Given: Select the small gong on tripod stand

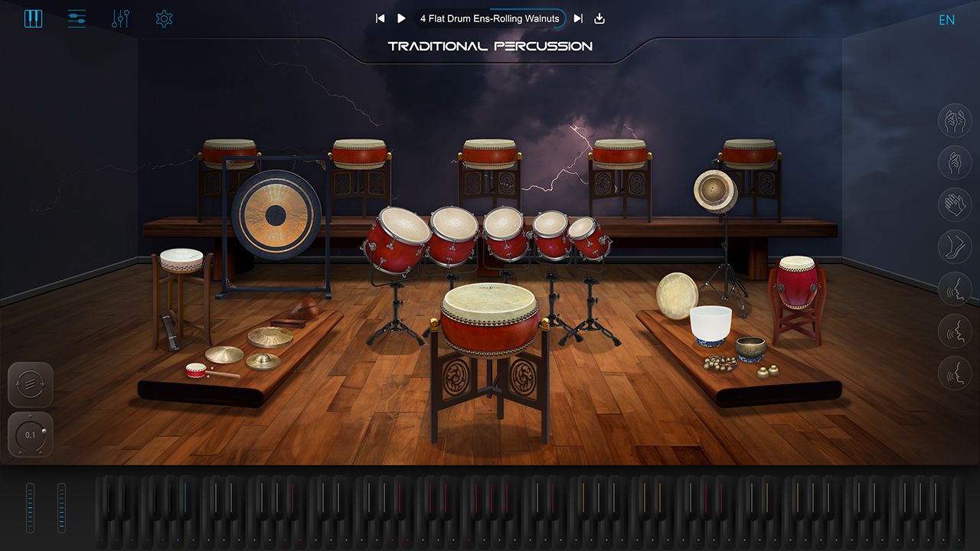Looking at the screenshot, I should pos(715,191).
